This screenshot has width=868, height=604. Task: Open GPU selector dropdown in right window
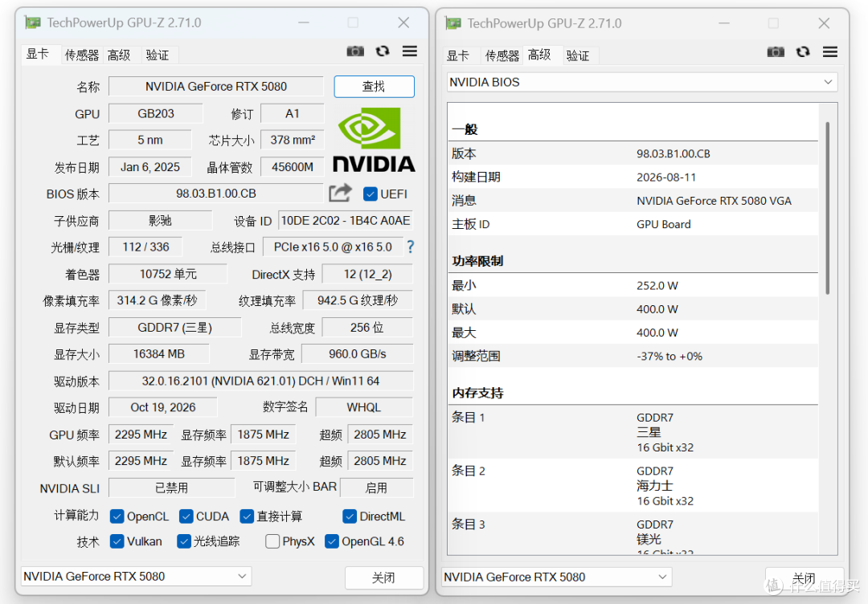click(556, 577)
